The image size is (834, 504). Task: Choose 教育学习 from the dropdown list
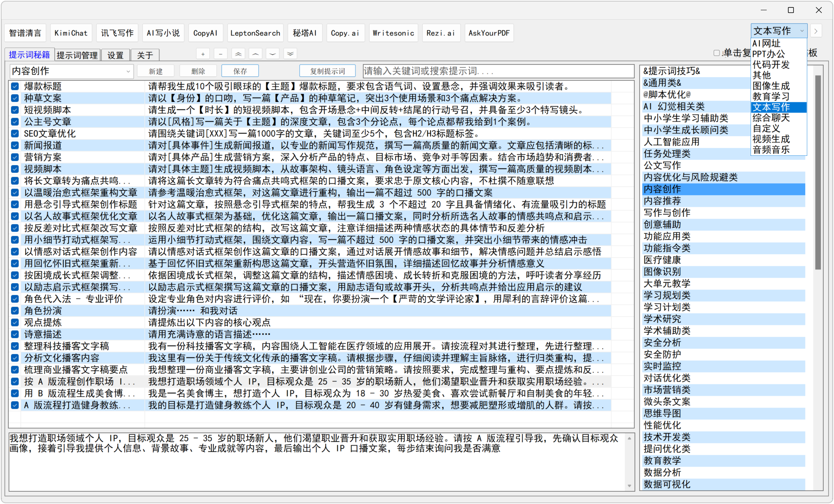pos(779,96)
